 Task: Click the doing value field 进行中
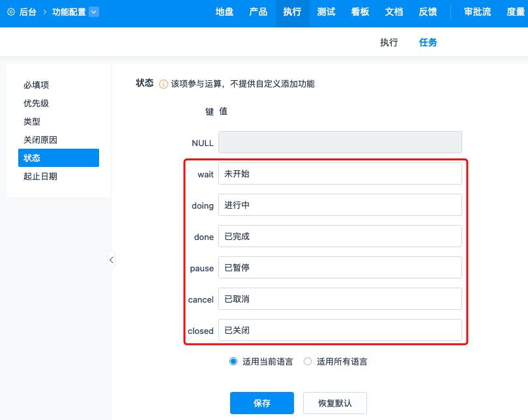(x=340, y=205)
